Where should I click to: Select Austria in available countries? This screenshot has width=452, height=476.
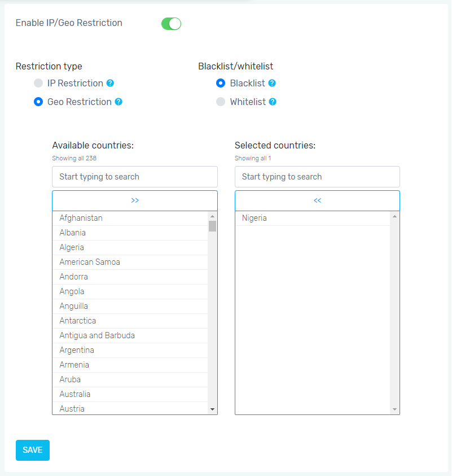click(130, 408)
